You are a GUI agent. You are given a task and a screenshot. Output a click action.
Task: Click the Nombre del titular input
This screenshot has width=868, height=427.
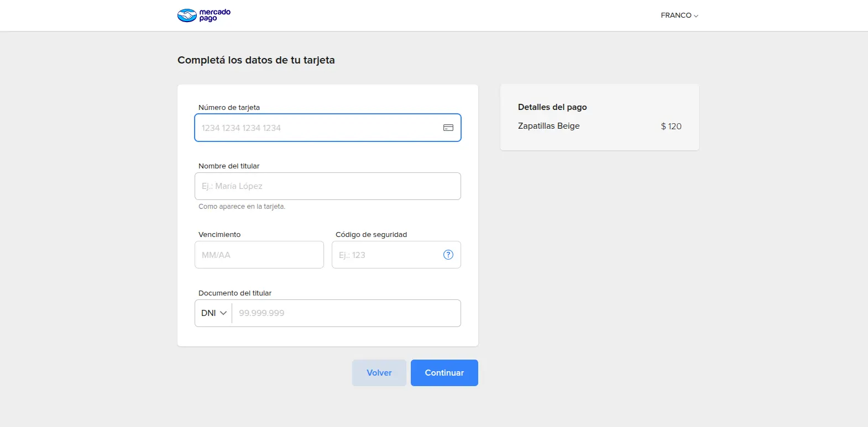pos(328,186)
